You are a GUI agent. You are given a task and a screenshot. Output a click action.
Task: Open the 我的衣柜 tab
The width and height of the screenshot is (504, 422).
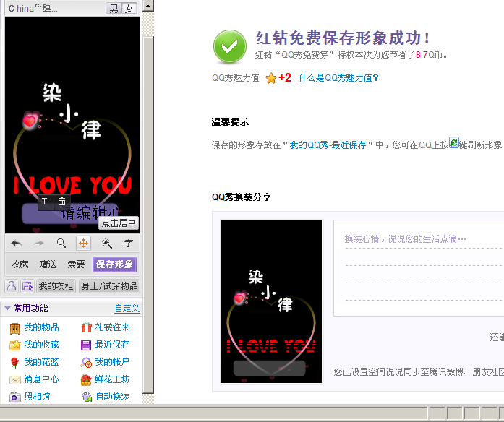[x=56, y=286]
